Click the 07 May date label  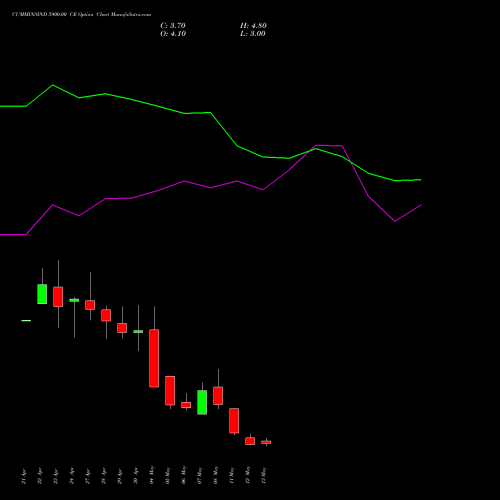click(200, 475)
